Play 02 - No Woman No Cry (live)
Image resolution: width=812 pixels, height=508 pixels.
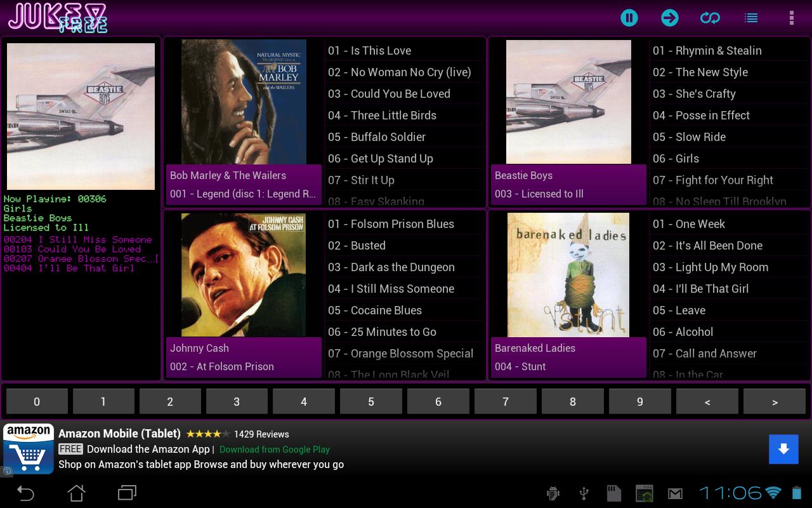point(404,72)
